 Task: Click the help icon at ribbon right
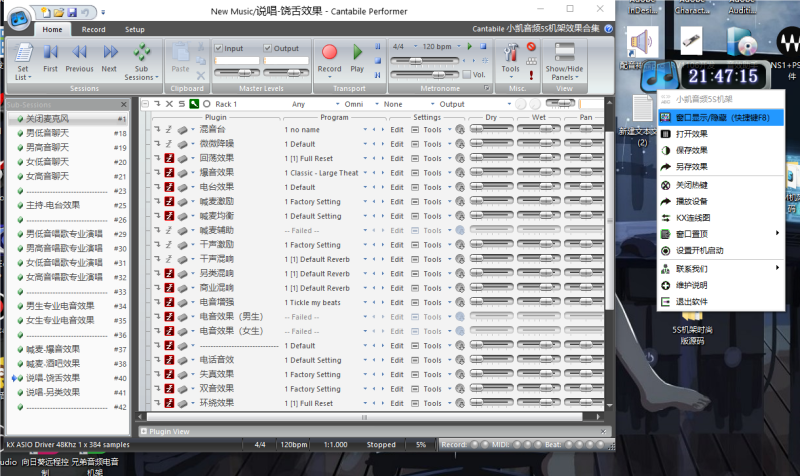coord(608,29)
